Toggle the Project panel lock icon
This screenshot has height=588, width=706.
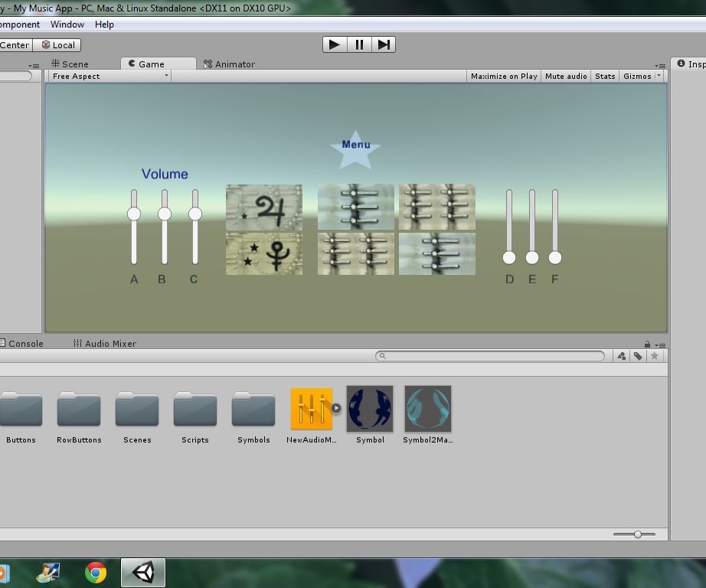pyautogui.click(x=647, y=345)
